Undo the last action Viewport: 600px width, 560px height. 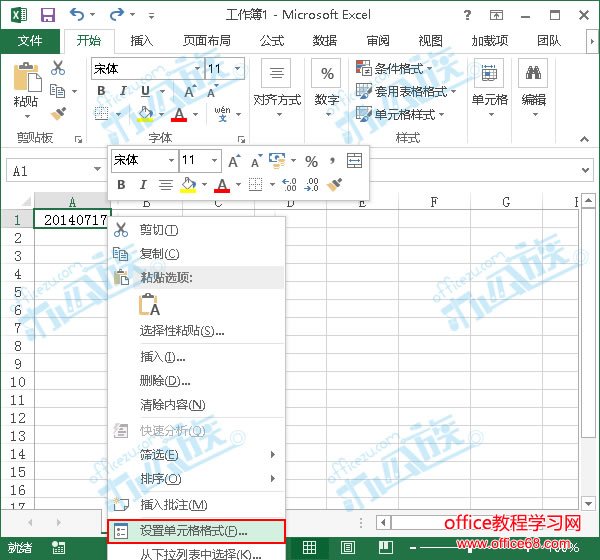(77, 15)
